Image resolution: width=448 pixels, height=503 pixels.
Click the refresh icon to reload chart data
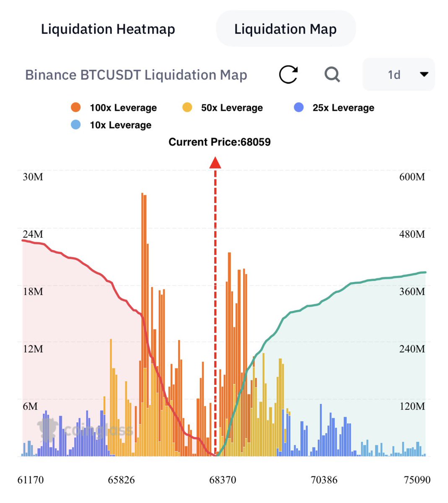[288, 74]
